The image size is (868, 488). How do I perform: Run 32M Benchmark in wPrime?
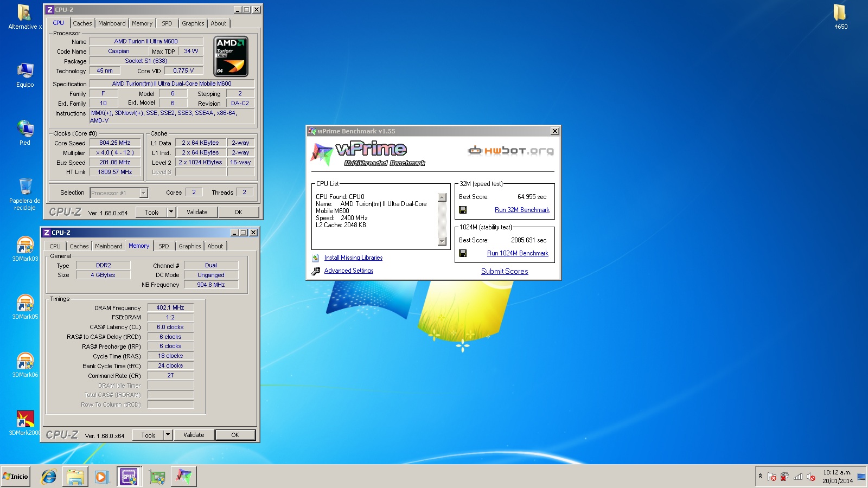coord(522,210)
